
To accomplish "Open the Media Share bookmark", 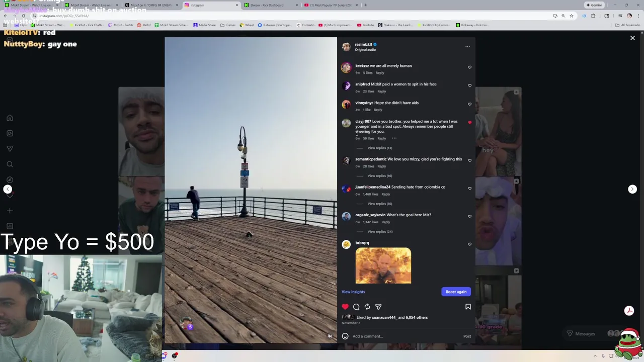I will coord(204,25).
